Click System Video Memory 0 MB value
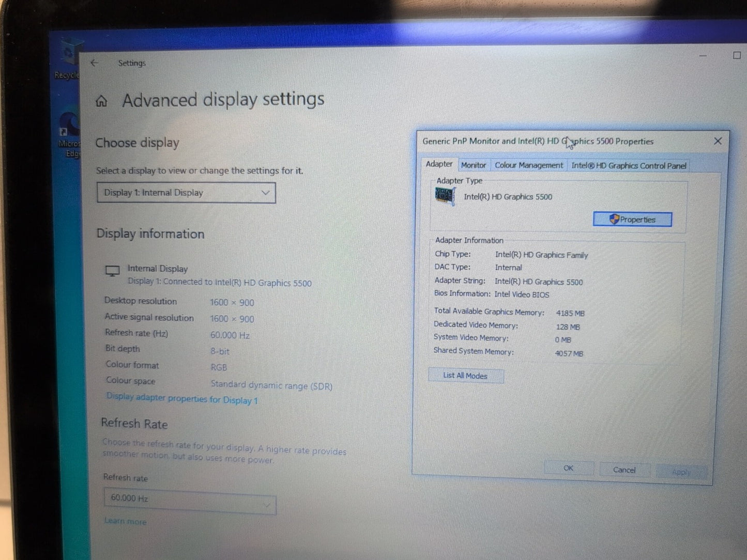This screenshot has height=560, width=747. pyautogui.click(x=563, y=340)
